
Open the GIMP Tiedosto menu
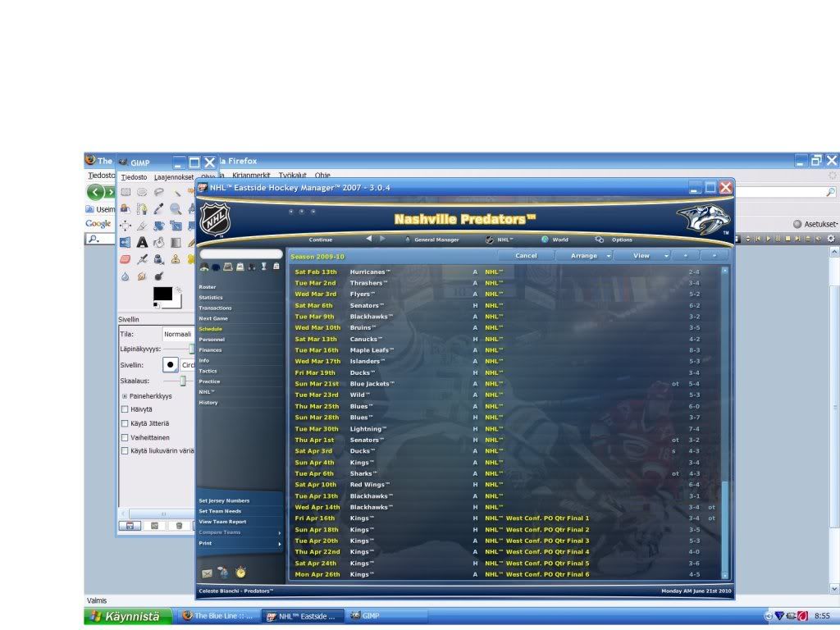pyautogui.click(x=134, y=177)
